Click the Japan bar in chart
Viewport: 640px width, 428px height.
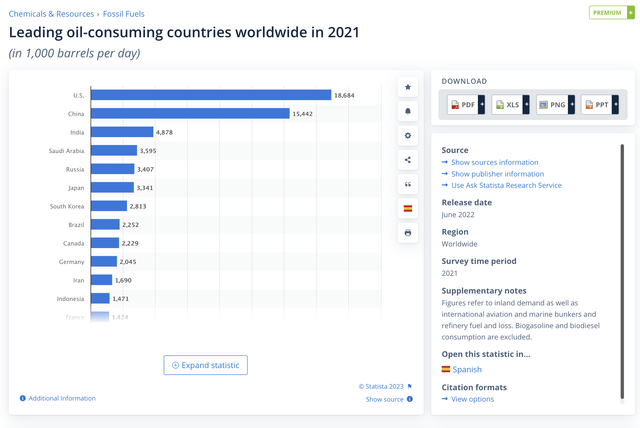click(x=112, y=187)
